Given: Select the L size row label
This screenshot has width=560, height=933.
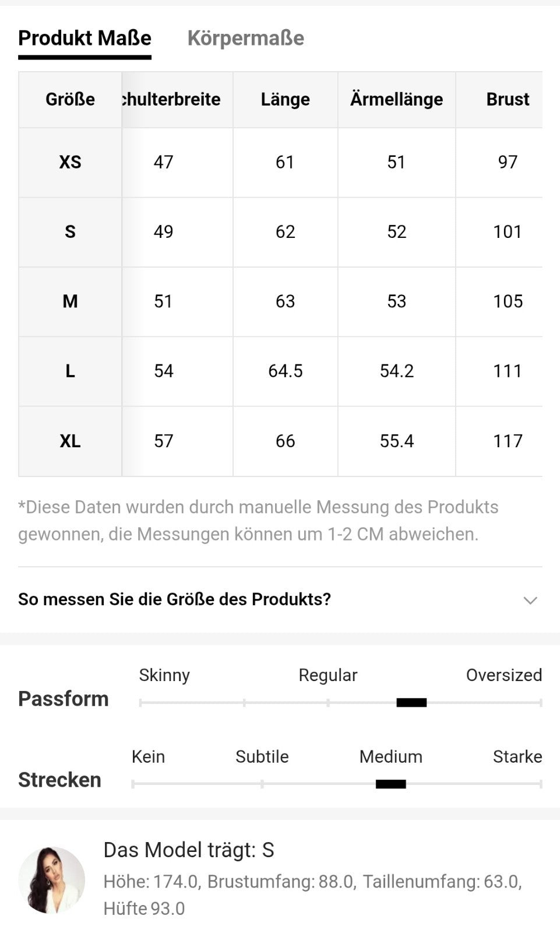Looking at the screenshot, I should click(x=70, y=371).
